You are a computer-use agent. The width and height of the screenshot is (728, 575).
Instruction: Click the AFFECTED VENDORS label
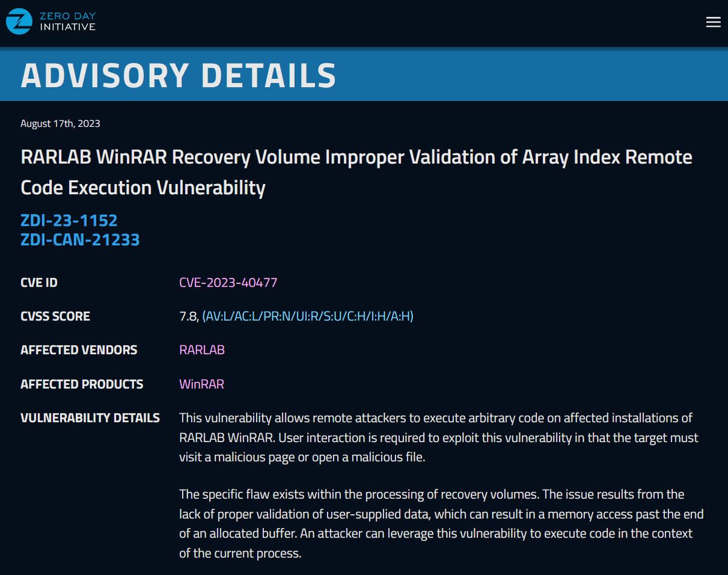point(79,350)
